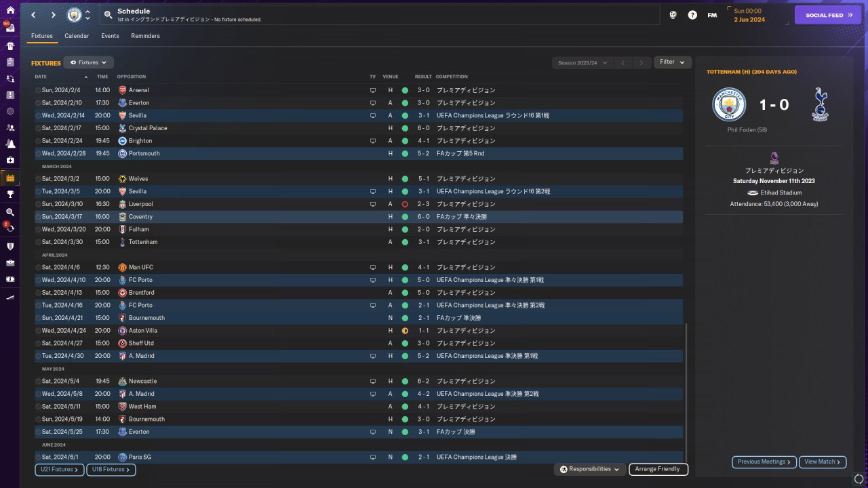Toggle the marker circle on Paris SG row

click(38, 457)
